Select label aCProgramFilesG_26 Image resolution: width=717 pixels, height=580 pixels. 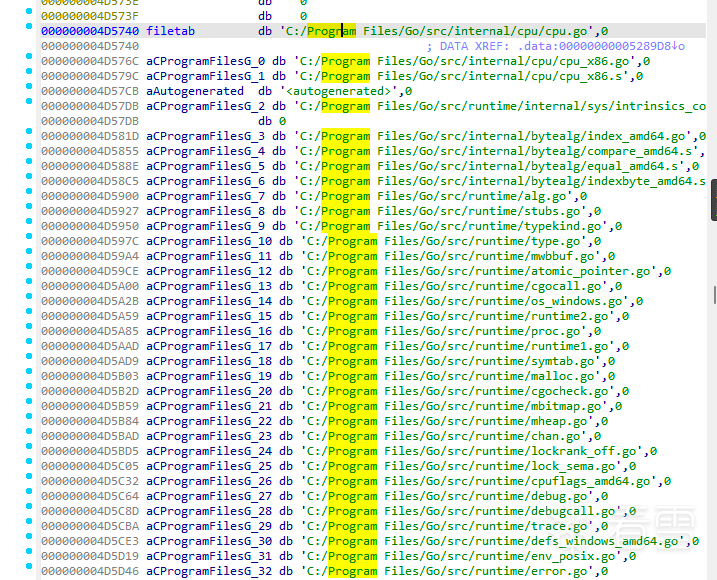pos(209,481)
